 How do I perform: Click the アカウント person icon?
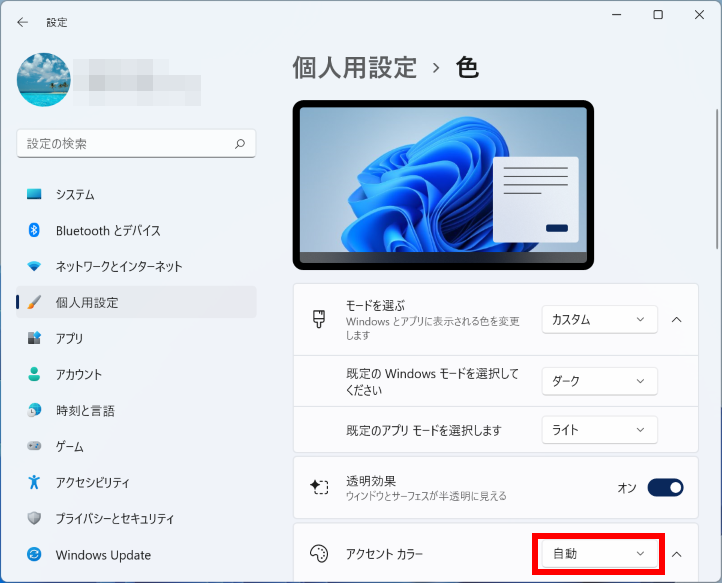(34, 373)
